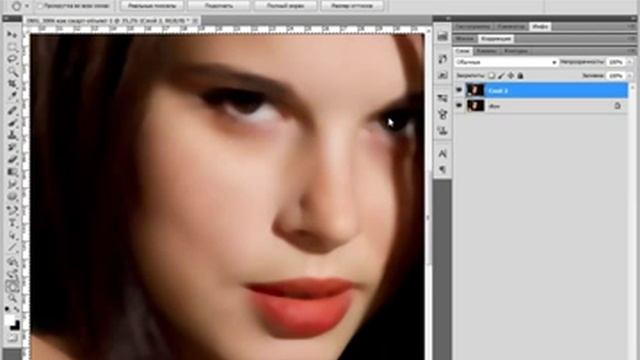This screenshot has width=640, height=360.
Task: Toggle lock all padlock icon
Action: 520,76
